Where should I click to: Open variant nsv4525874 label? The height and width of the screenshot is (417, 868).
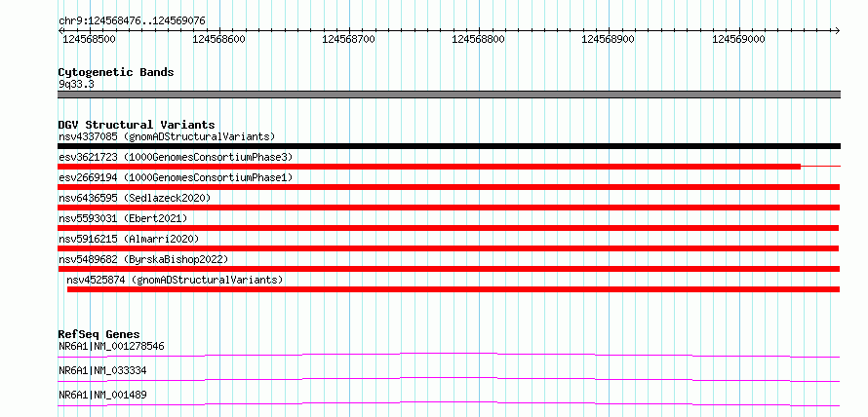[x=175, y=280]
